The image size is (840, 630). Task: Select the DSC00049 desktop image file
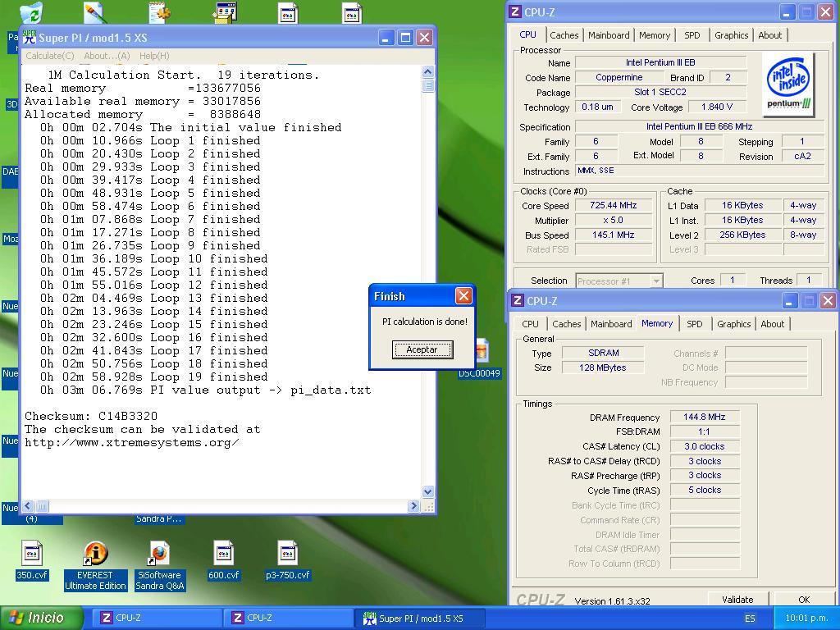click(x=480, y=359)
